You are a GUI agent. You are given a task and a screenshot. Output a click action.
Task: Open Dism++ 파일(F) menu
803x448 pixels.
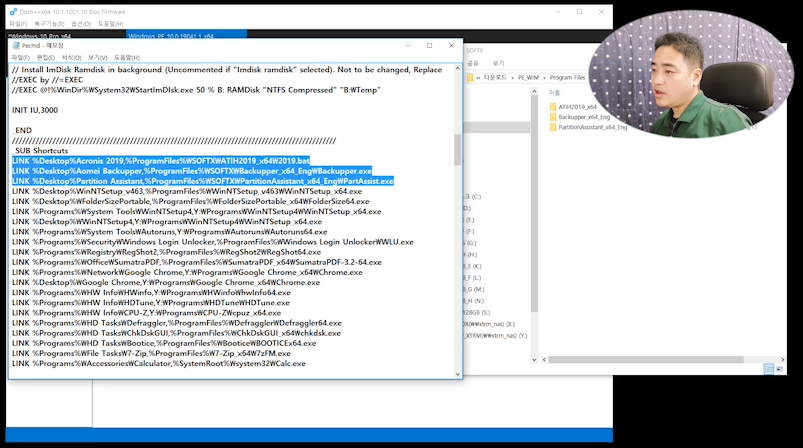coord(18,24)
